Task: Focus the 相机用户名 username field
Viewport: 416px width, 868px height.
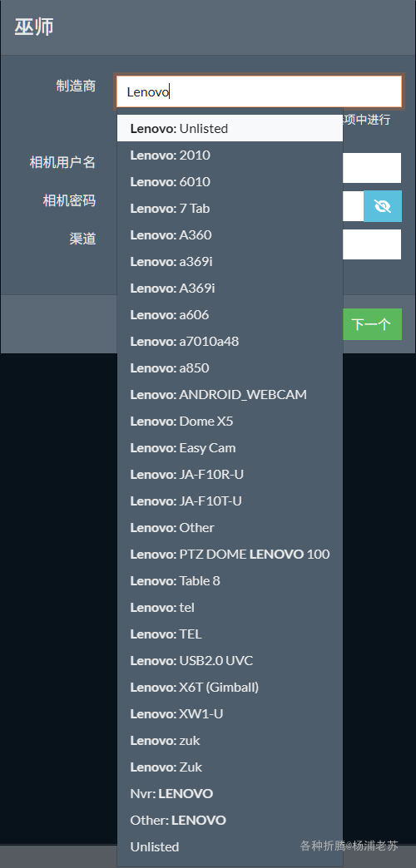Action: coord(372,168)
